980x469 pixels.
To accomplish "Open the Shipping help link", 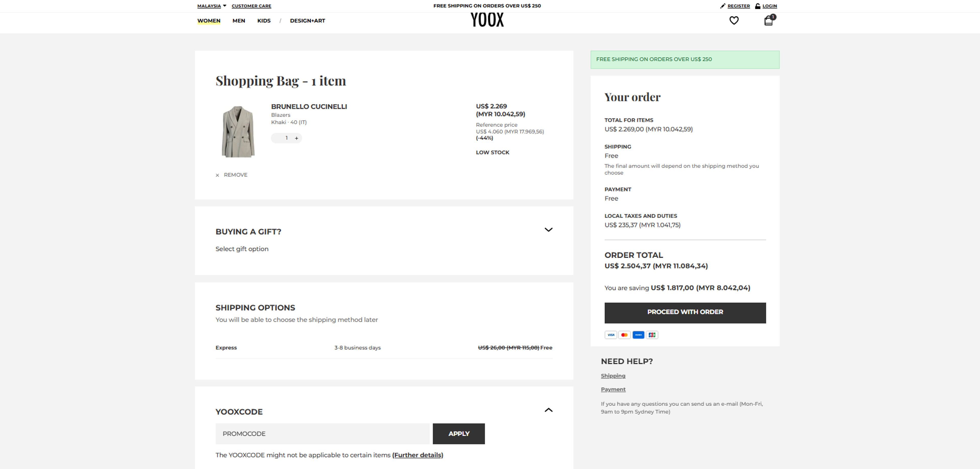I will click(x=613, y=376).
